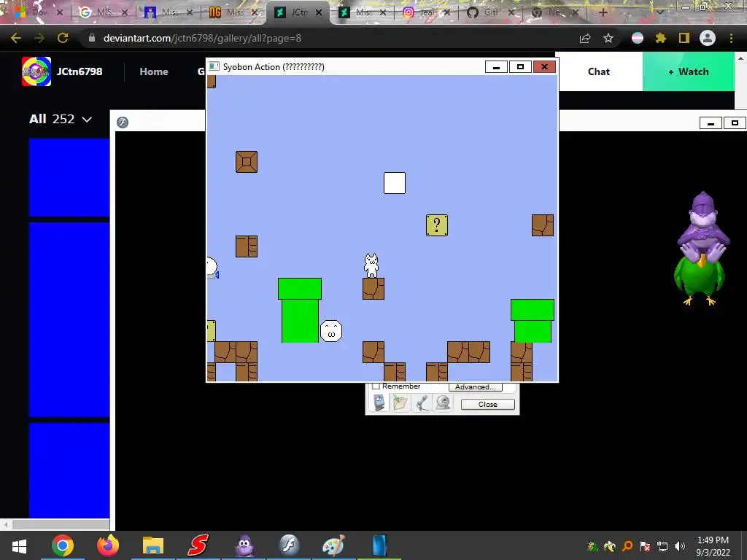Screen dimensions: 747x560
Task: Click the volume speaker tray icon
Action: click(x=680, y=546)
